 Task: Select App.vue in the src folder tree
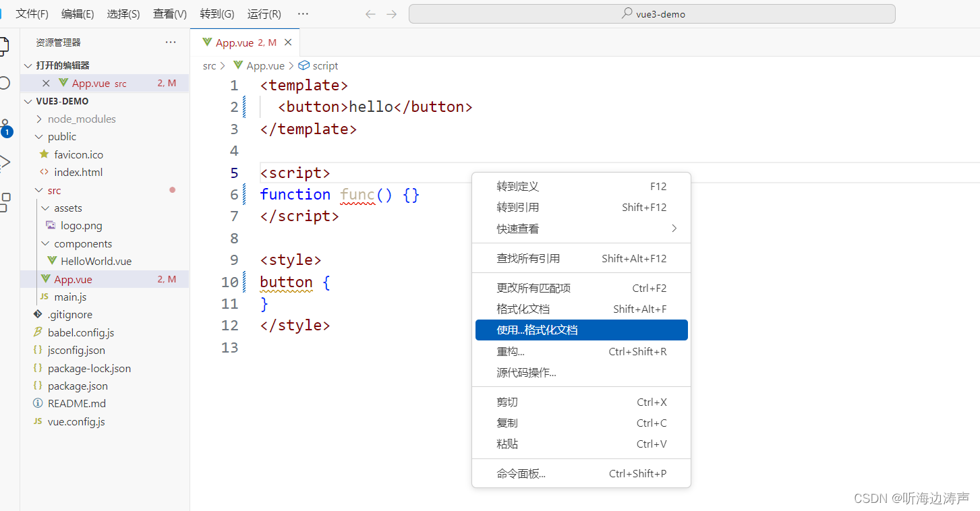tap(105, 279)
